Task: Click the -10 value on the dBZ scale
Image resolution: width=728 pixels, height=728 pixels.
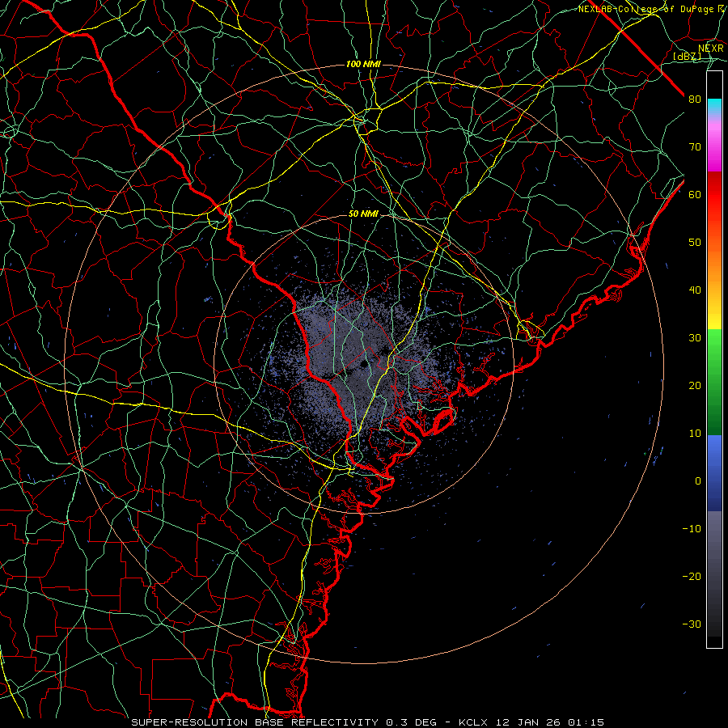Action: point(692,529)
